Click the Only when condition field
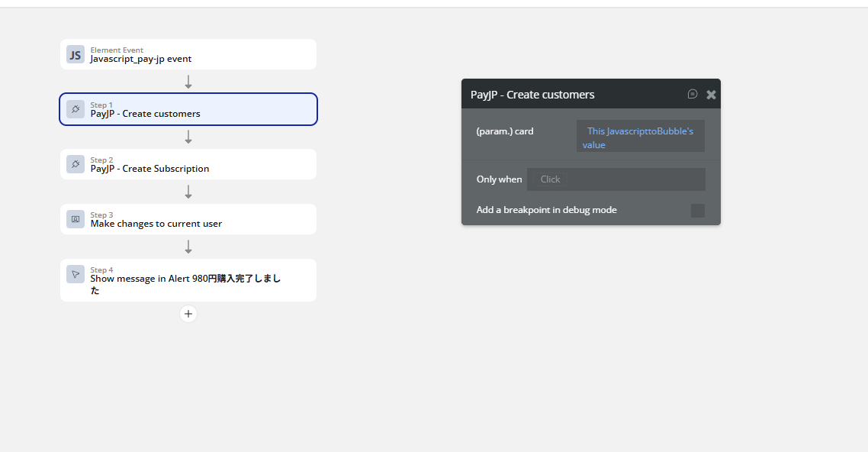 click(x=616, y=179)
